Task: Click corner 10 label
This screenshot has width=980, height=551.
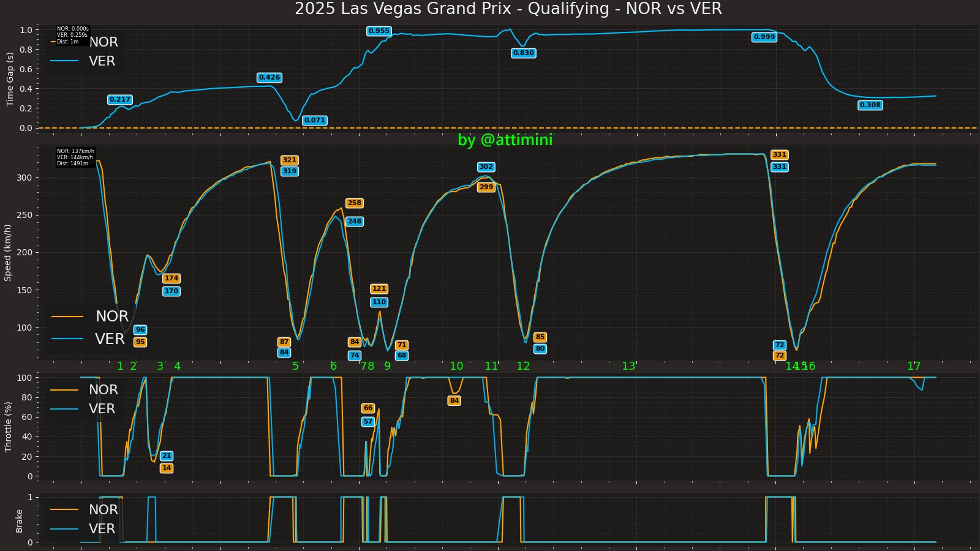Action: pos(456,366)
